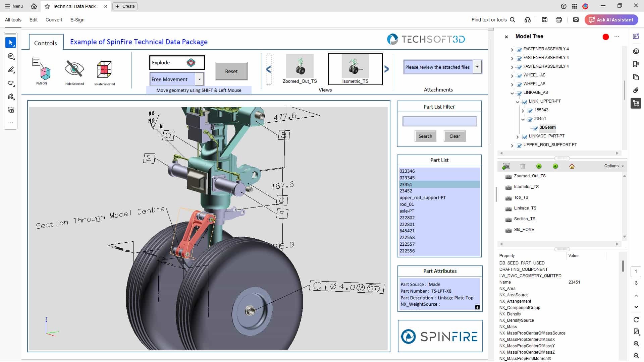Open the attached files dropdown

pyautogui.click(x=477, y=67)
